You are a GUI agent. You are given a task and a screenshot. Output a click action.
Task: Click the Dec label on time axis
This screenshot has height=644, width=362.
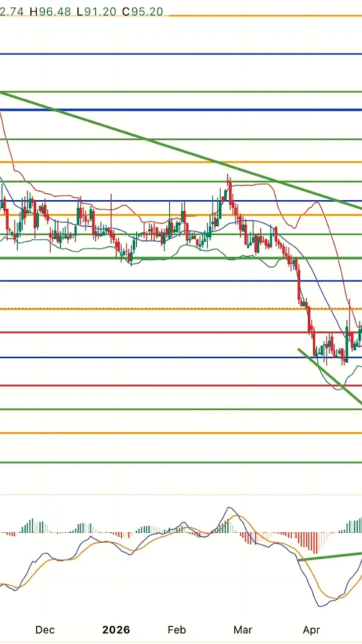coord(45,630)
